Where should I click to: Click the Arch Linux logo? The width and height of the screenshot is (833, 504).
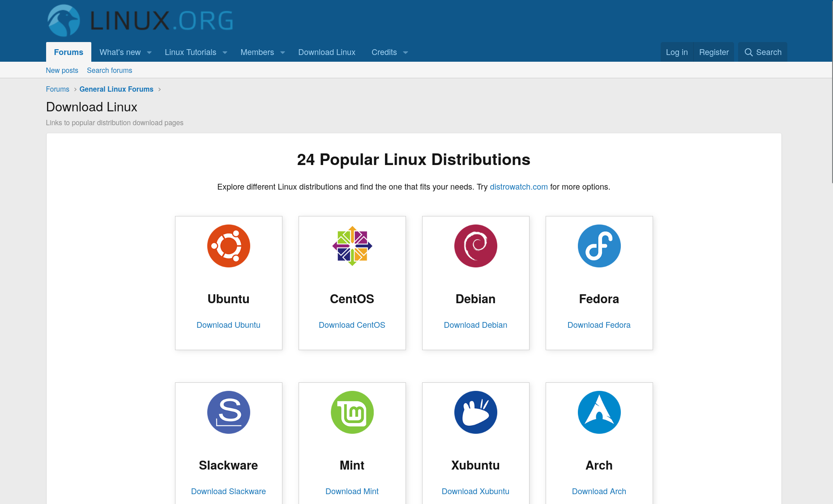coord(599,412)
